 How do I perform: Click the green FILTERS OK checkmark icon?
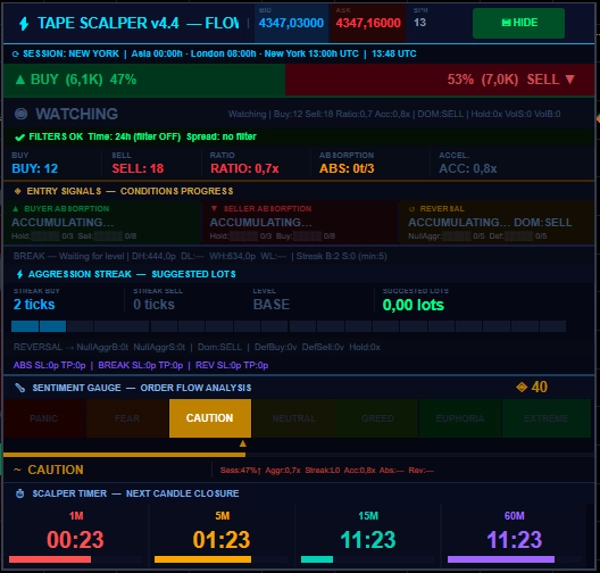click(20, 137)
